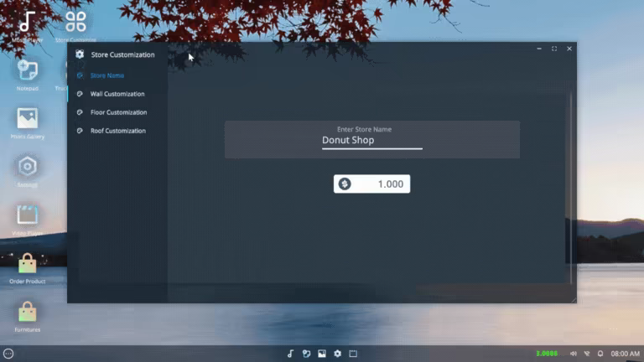644x362 pixels.
Task: Click the video player taskbar icon
Action: click(x=353, y=354)
